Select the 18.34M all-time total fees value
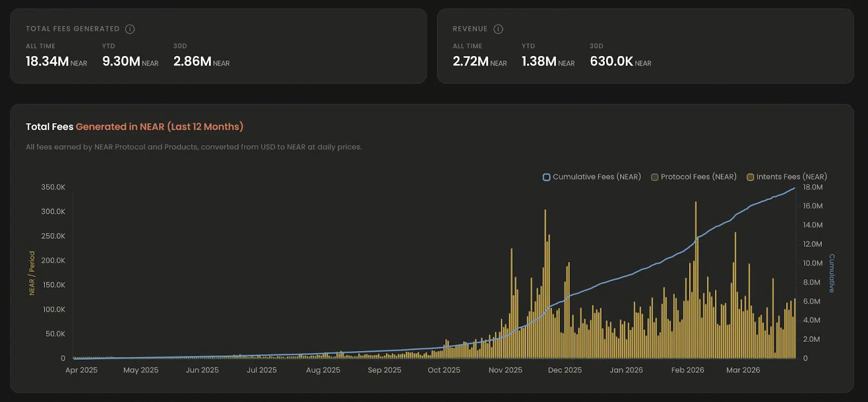 coord(47,61)
